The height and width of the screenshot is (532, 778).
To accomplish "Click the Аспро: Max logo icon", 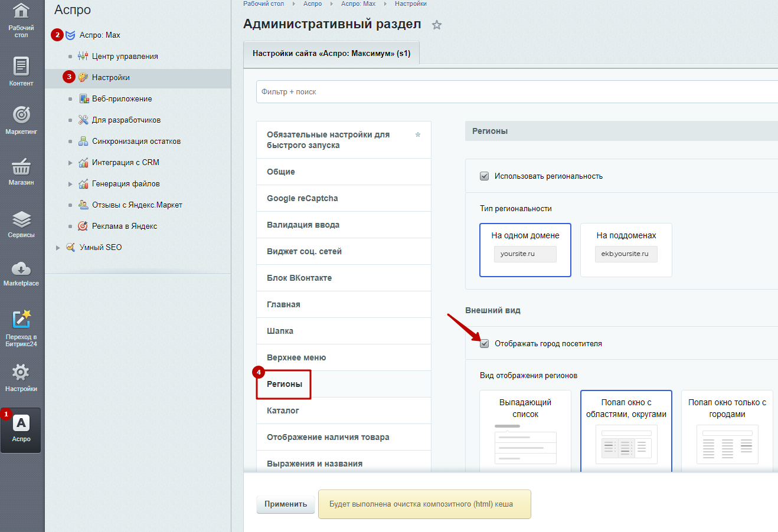I will (70, 35).
